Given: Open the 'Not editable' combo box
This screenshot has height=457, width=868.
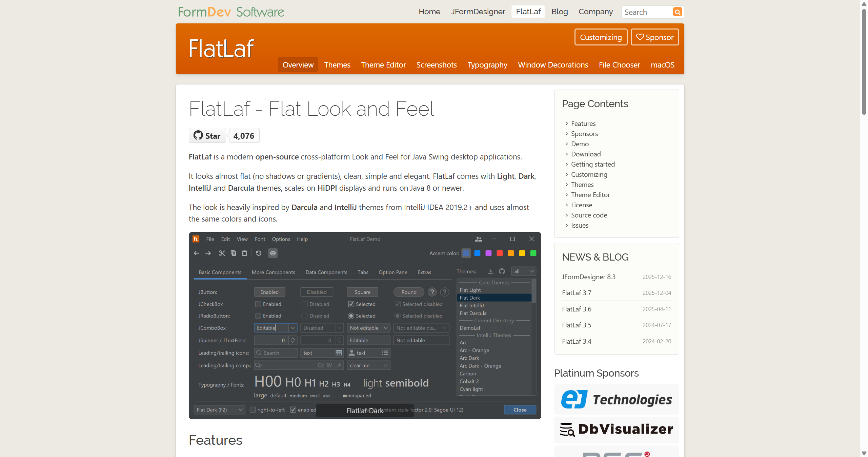Looking at the screenshot, I should 368,328.
